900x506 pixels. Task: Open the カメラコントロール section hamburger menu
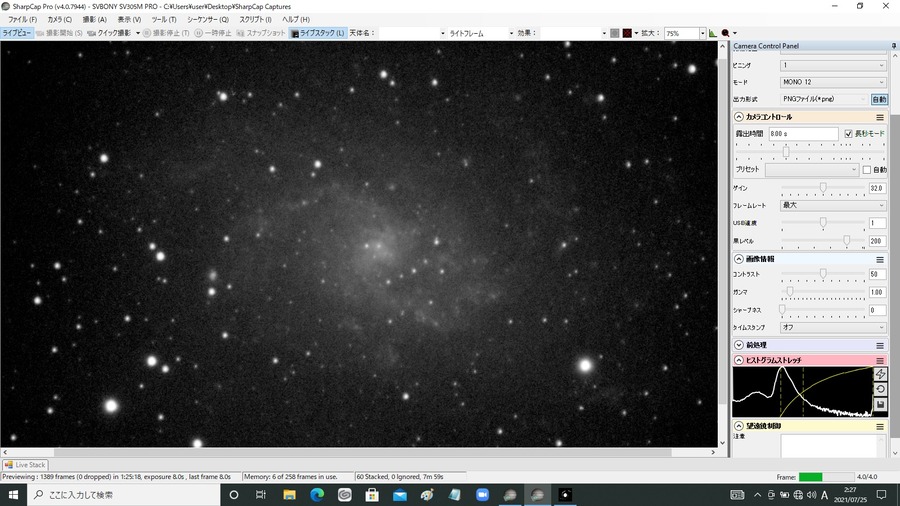[x=880, y=117]
